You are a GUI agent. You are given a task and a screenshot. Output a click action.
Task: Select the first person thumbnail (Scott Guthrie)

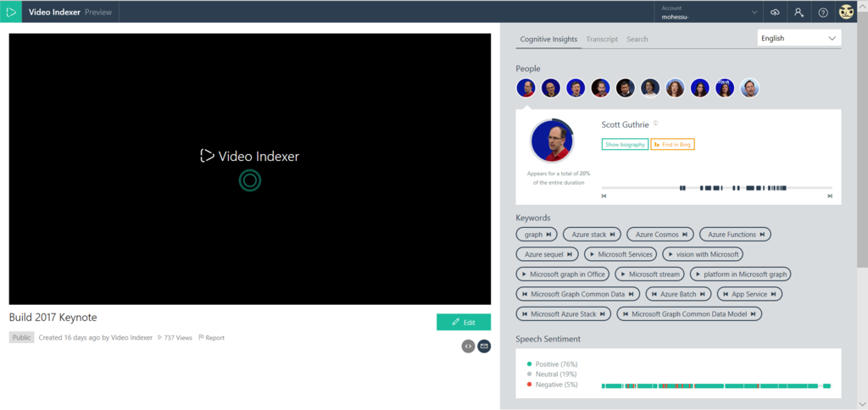click(526, 87)
